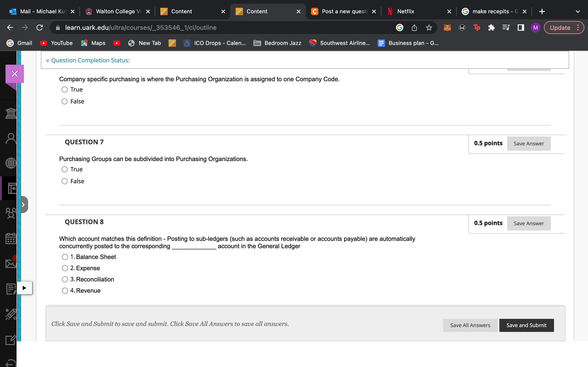Choose Reconciliation option in Question 8
Screen dimensions: 588x367
point(65,279)
